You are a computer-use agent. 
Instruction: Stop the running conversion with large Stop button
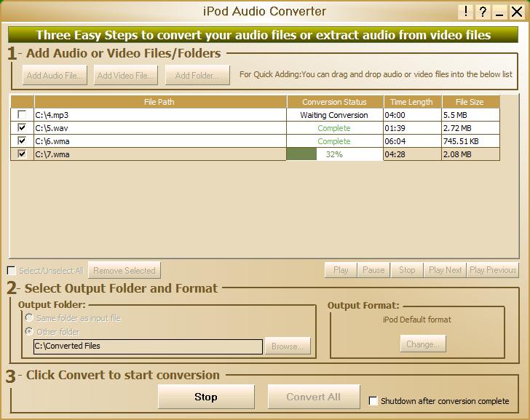(x=206, y=397)
